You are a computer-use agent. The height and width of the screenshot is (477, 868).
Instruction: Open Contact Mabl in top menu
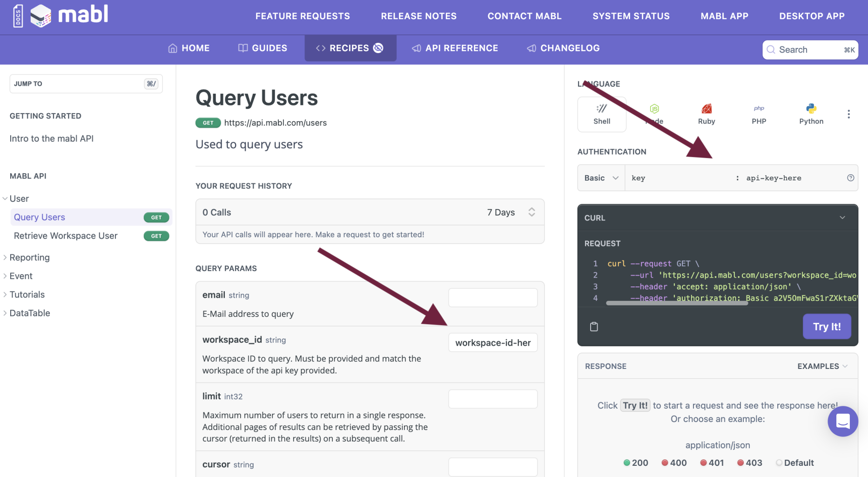[525, 16]
